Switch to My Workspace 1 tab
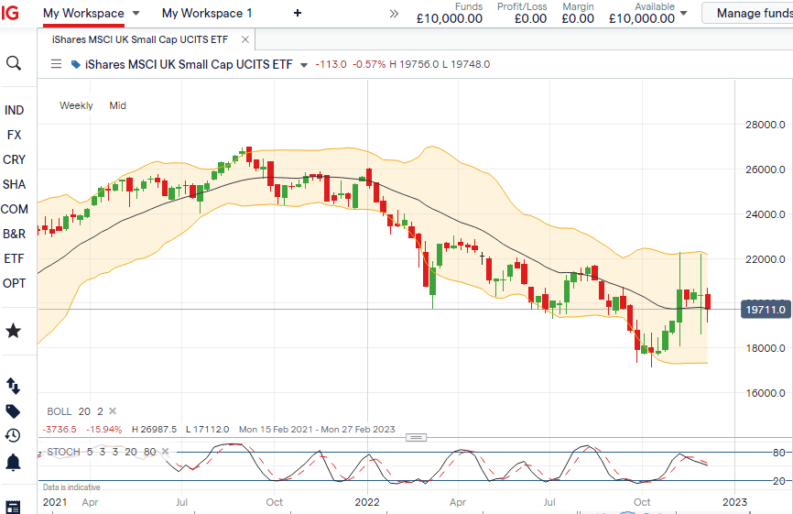This screenshot has width=793, height=514. [207, 13]
